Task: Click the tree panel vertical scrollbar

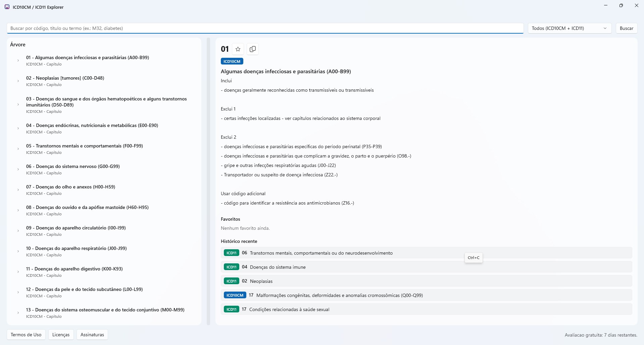Action: pyautogui.click(x=208, y=181)
